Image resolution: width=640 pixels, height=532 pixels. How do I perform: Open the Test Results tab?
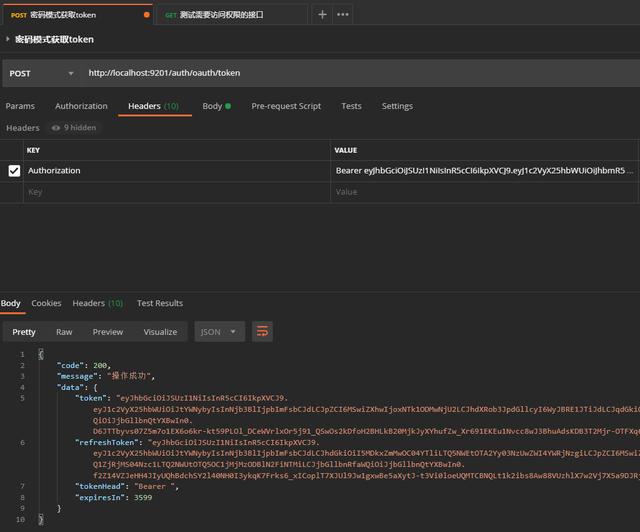click(x=160, y=303)
